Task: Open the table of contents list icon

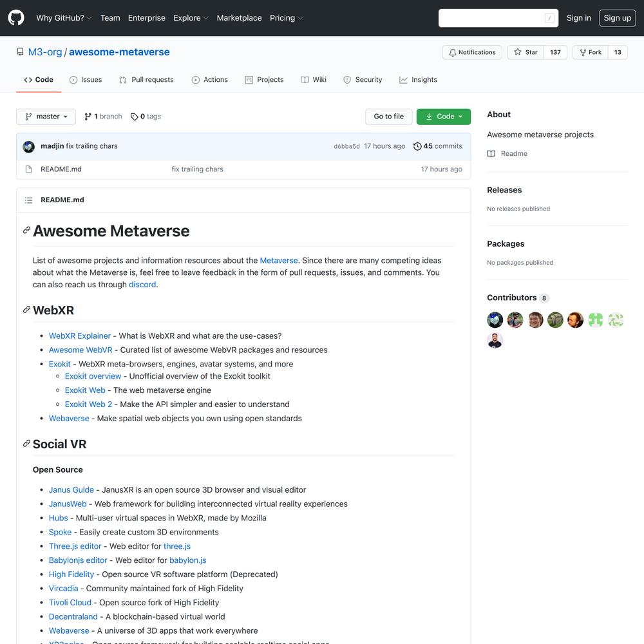Action: coord(29,200)
